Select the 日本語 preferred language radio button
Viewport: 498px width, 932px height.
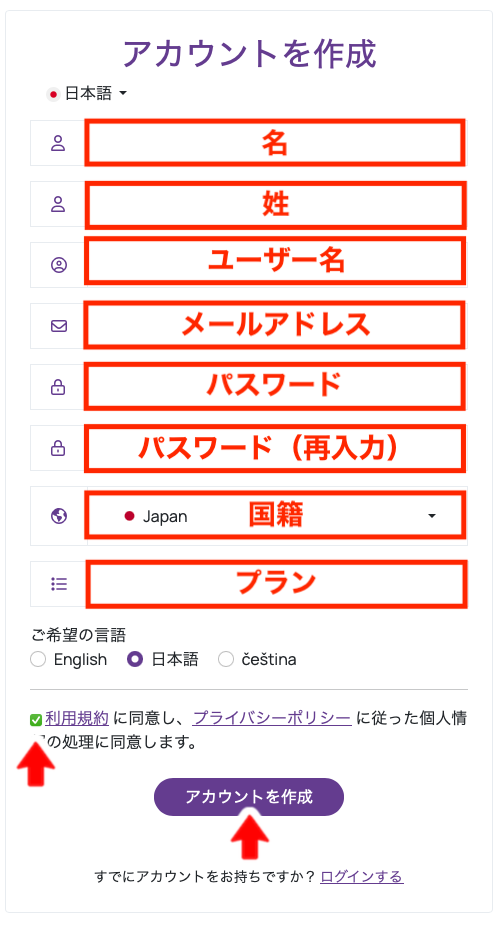(135, 659)
